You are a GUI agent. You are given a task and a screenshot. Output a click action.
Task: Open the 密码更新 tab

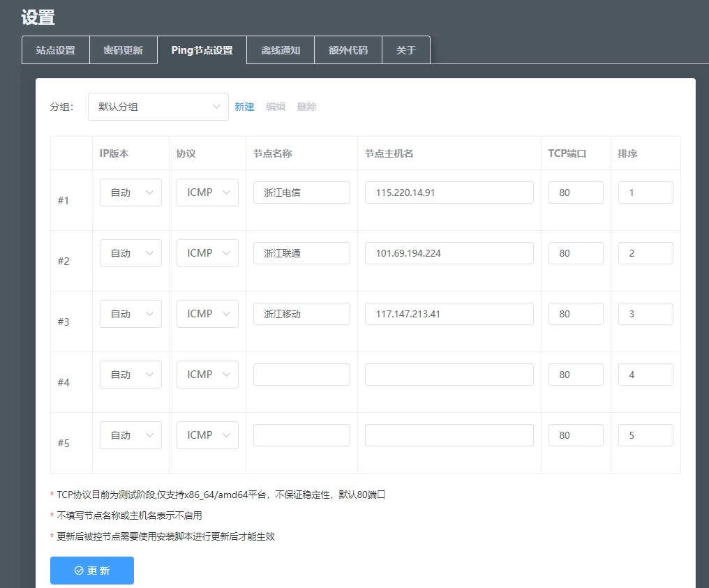(123, 50)
